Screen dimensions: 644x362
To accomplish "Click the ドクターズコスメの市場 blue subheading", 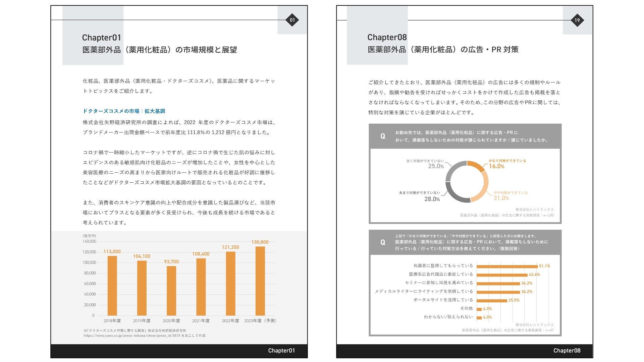I will pyautogui.click(x=111, y=111).
